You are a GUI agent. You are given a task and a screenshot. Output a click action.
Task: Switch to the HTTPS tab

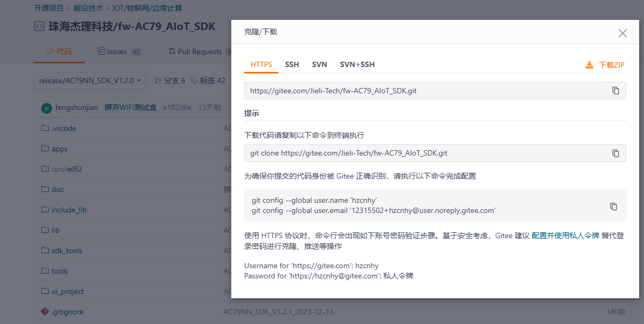pos(261,64)
